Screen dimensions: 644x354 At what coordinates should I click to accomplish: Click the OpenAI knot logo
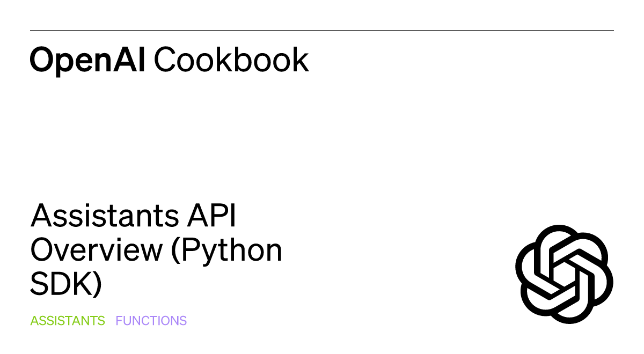click(564, 274)
